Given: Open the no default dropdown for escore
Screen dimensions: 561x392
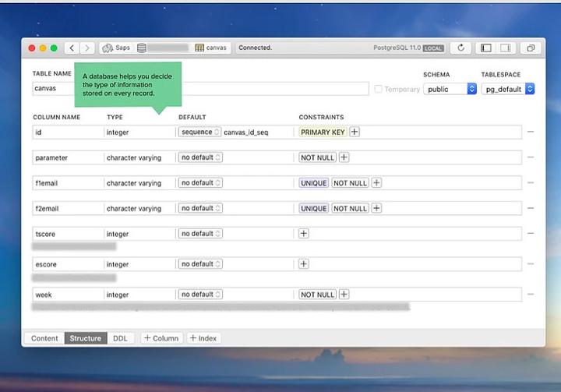Looking at the screenshot, I should [200, 264].
